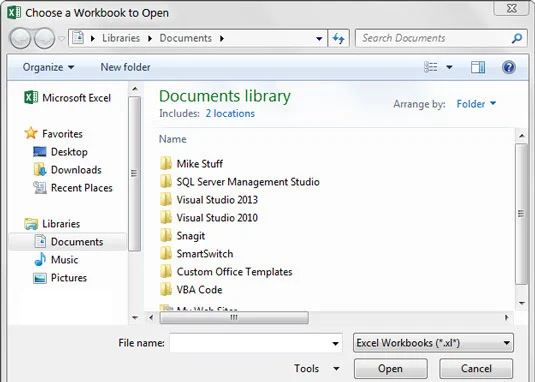
Task: Click the horizontal scrollbar thumb
Action: pyautogui.click(x=234, y=318)
